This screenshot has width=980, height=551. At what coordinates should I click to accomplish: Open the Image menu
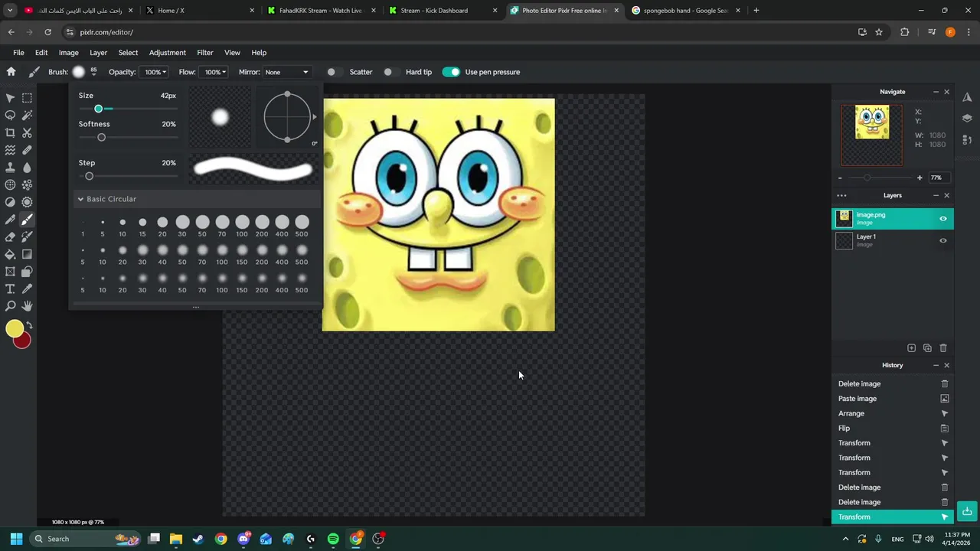68,53
